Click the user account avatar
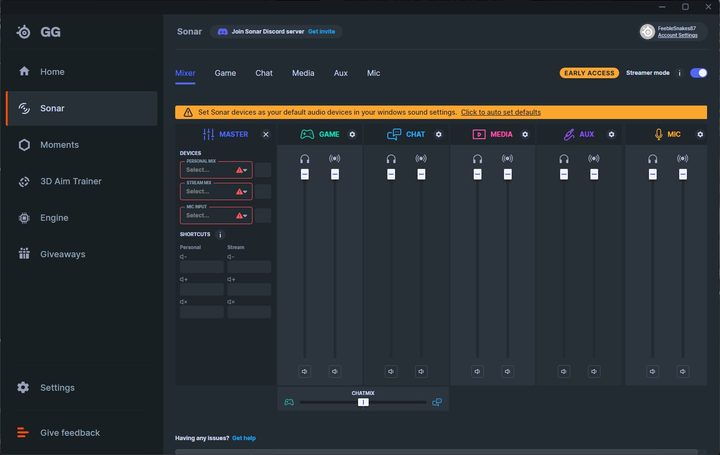 [x=647, y=32]
